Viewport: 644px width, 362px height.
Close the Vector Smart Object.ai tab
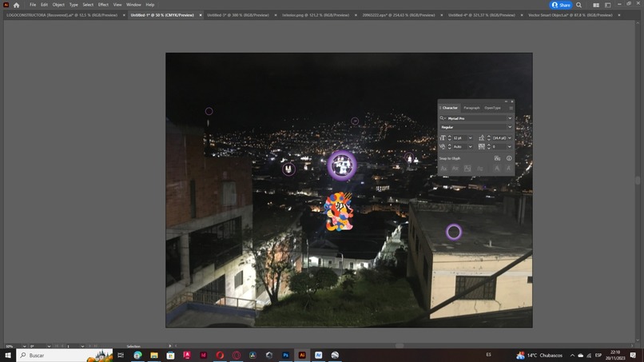pyautogui.click(x=619, y=15)
